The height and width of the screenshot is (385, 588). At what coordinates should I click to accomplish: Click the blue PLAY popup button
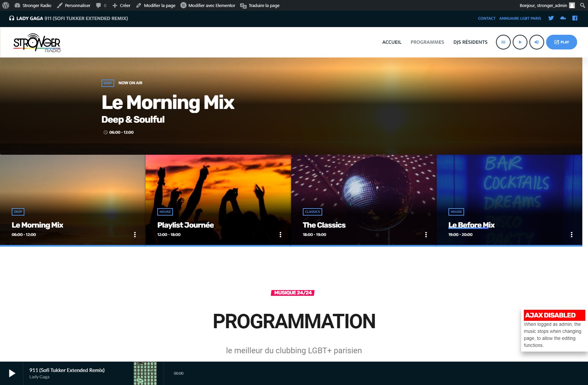tap(561, 42)
